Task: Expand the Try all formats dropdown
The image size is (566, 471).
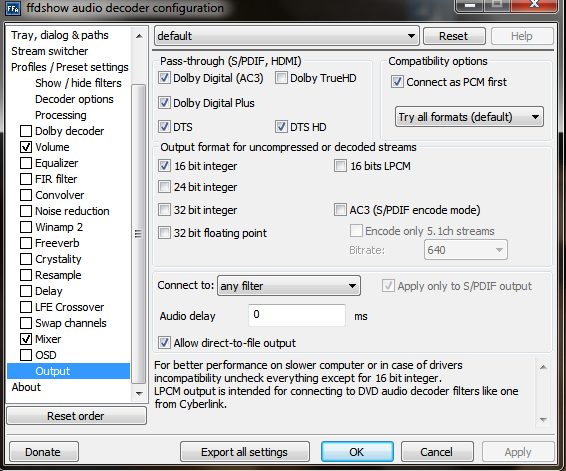Action: pos(469,117)
